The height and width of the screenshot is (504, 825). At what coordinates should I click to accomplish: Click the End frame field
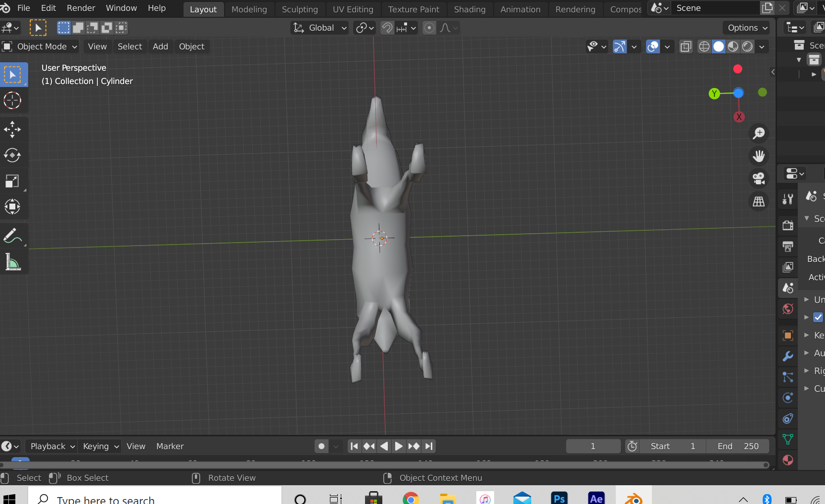coord(738,446)
